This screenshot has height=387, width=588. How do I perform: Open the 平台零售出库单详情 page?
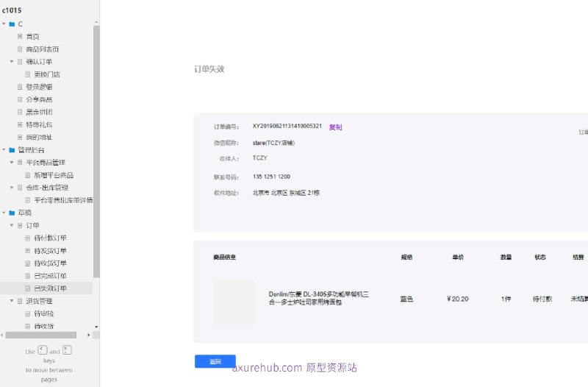click(x=63, y=200)
